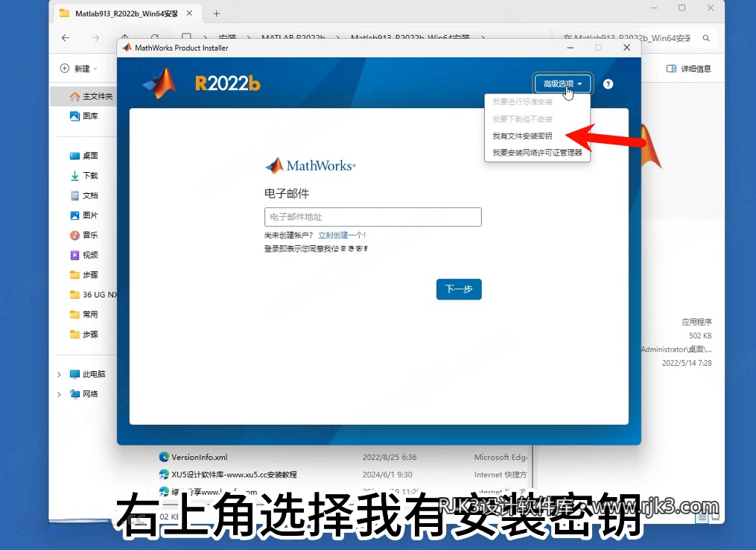Select 我要下载但不安装 menu option
Image resolution: width=756 pixels, height=550 pixels.
522,118
